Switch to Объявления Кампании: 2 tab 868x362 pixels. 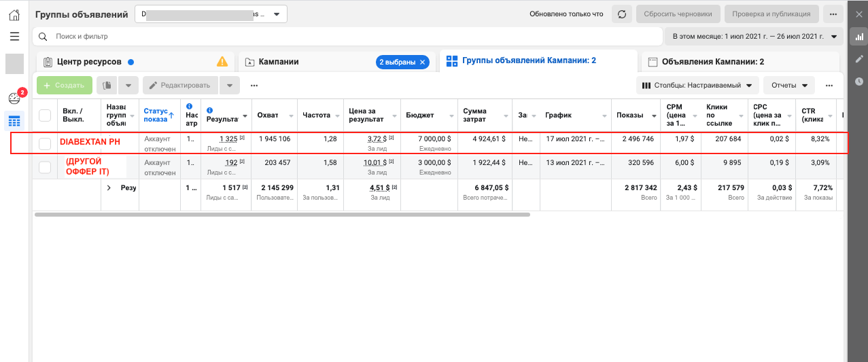(712, 62)
